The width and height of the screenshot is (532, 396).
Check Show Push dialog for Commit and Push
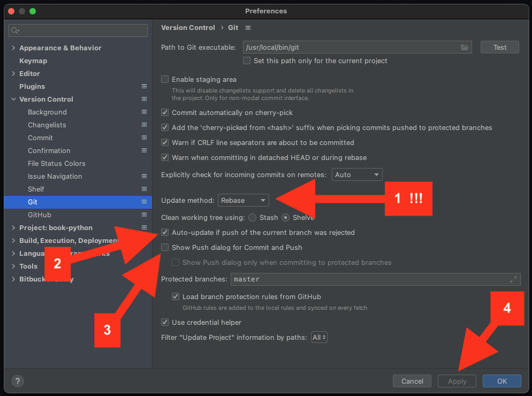165,247
